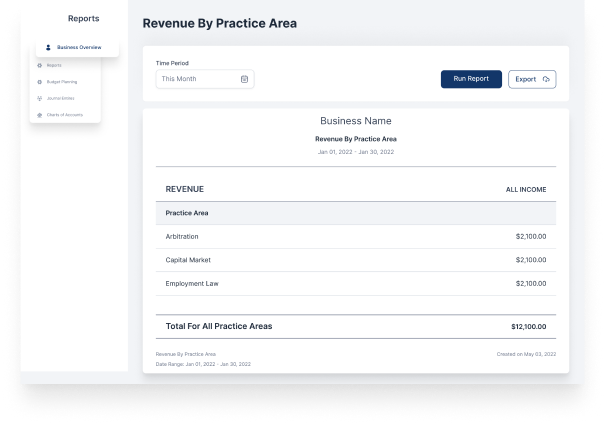Click the cloud icon on Export button
Viewport: 605px width, 424px height.
[x=546, y=79]
